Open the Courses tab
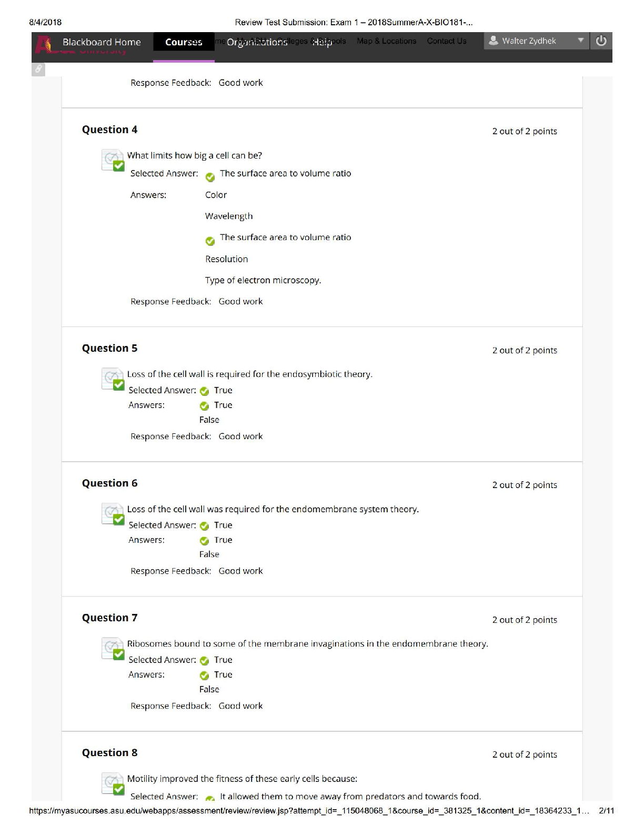644x834 pixels. click(x=184, y=42)
